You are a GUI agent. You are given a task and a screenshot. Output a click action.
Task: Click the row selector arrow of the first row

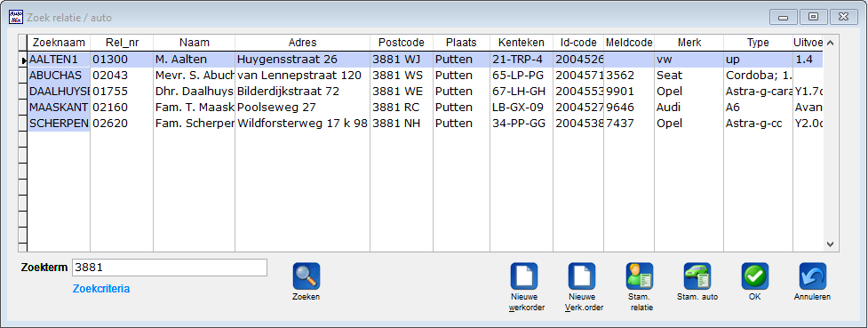[x=23, y=60]
